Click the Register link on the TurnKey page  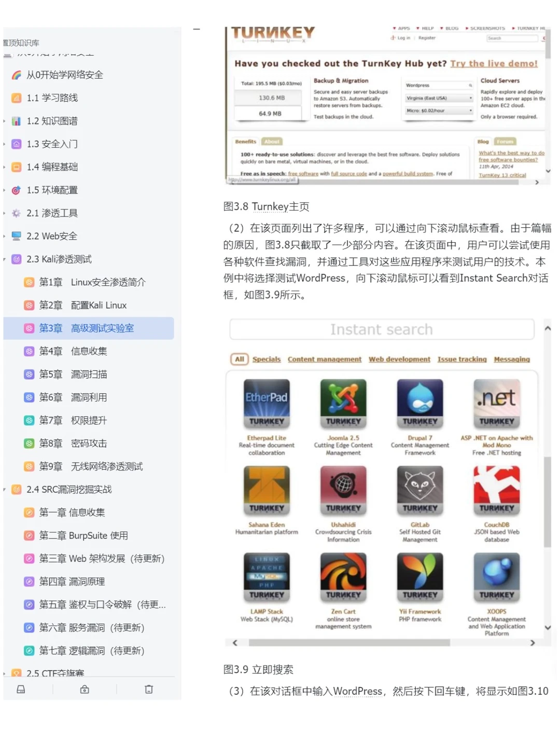pos(426,38)
